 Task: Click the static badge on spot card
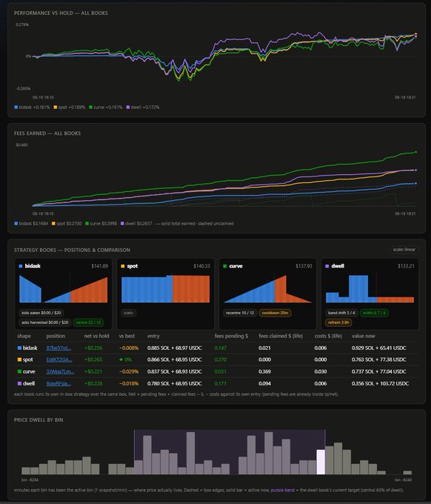click(128, 313)
